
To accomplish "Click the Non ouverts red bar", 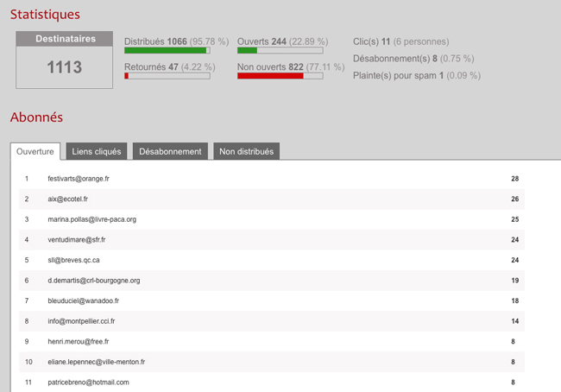I will (280, 76).
